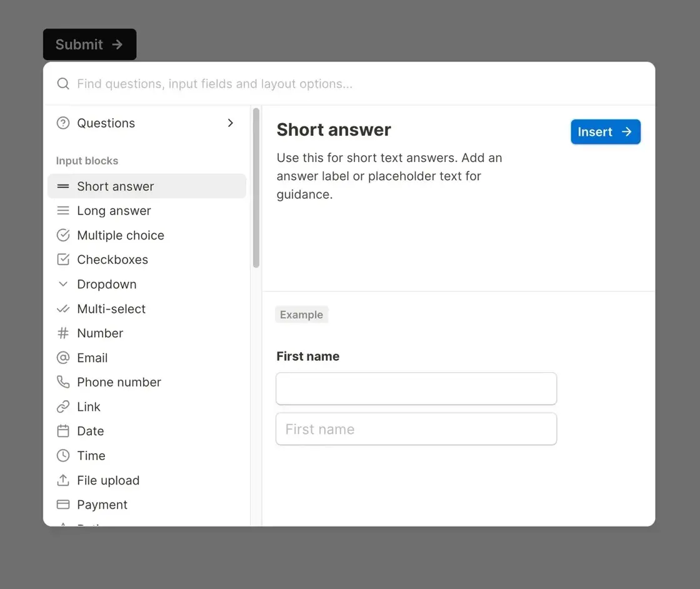
Task: Click the Link chain icon
Action: point(63,406)
